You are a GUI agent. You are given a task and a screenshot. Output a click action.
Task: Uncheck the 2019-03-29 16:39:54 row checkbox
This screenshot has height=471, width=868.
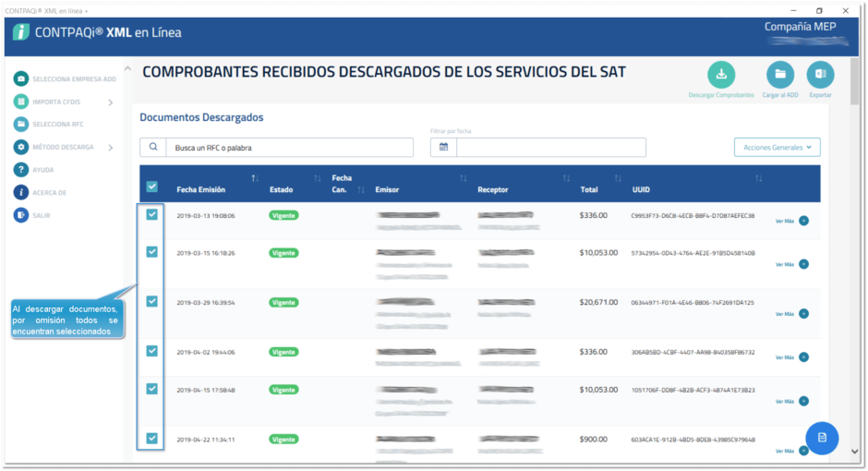(151, 301)
